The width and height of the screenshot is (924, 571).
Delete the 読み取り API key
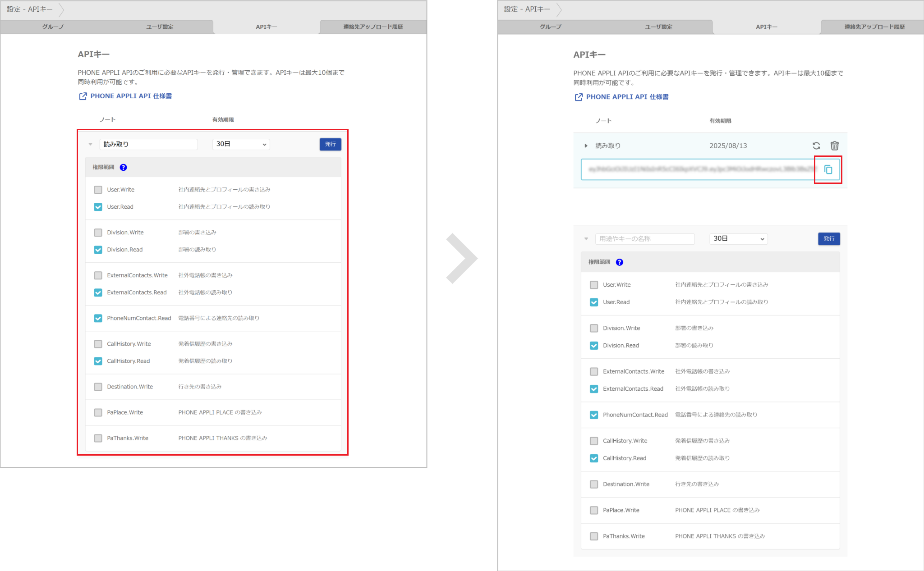[835, 146]
